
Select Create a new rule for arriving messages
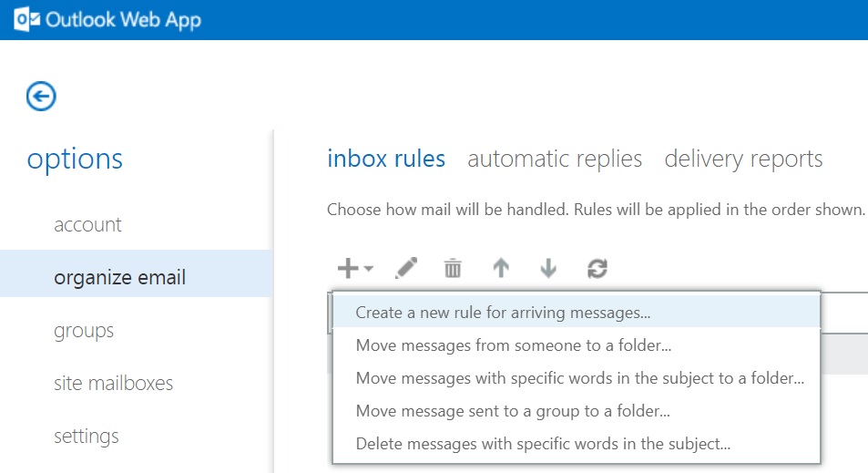point(503,313)
